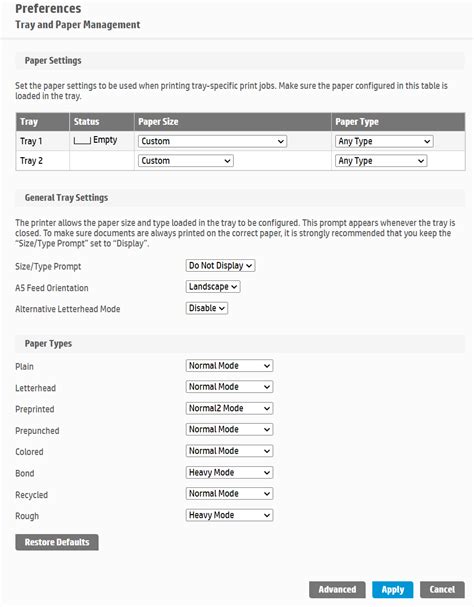Open the Letterhead mode dropdown
Screen dimensions: 474x607
229,387
